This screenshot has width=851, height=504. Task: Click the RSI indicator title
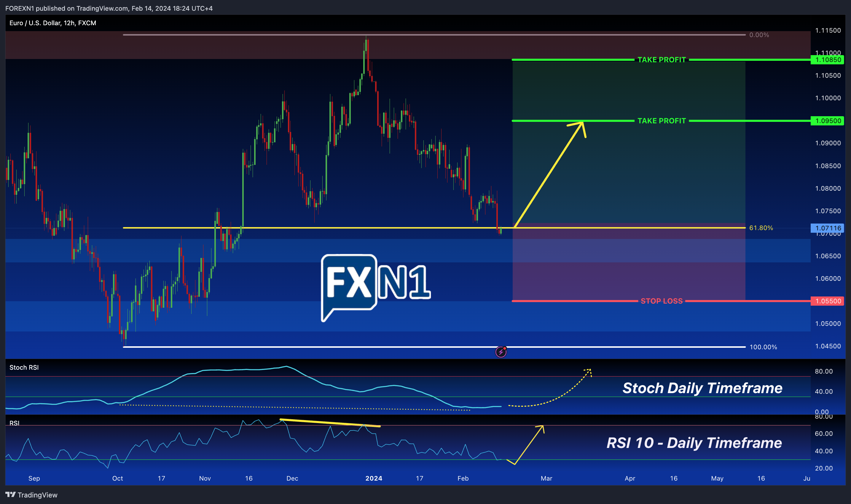[14, 423]
